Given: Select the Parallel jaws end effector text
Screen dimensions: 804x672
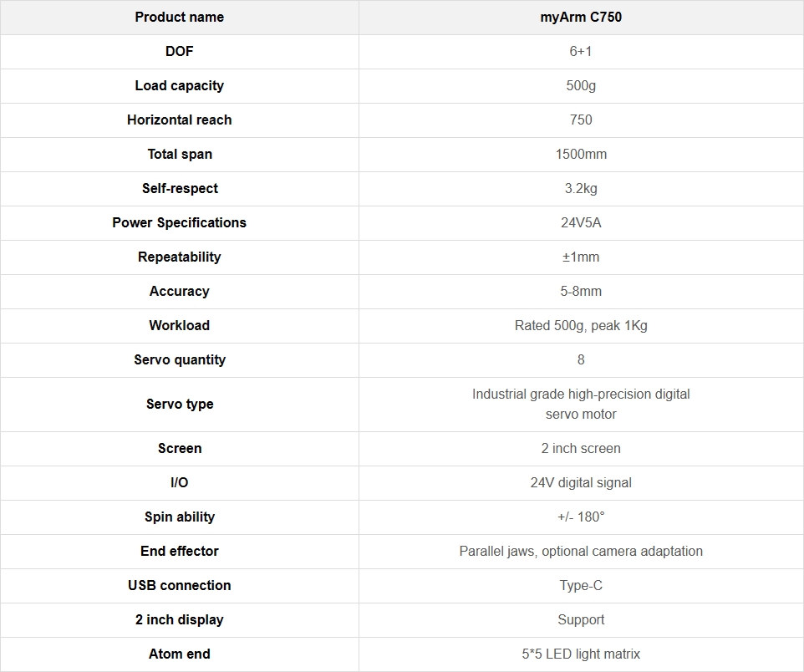Looking at the screenshot, I should point(581,552).
